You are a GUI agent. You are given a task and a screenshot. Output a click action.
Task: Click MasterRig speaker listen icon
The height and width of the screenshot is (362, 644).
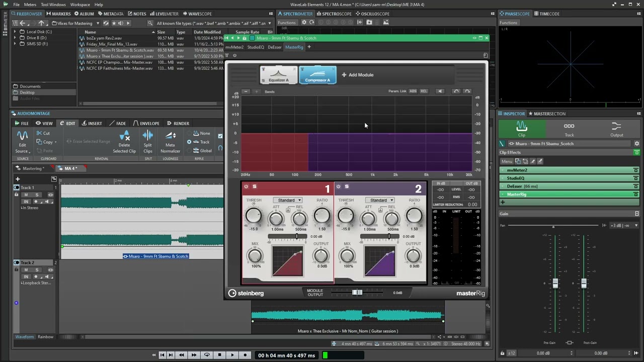tap(440, 92)
